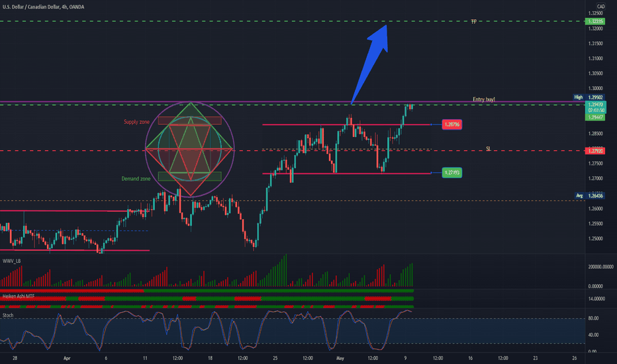Click the 1.32500 price axis tick
This screenshot has width=617, height=364.
[595, 13]
